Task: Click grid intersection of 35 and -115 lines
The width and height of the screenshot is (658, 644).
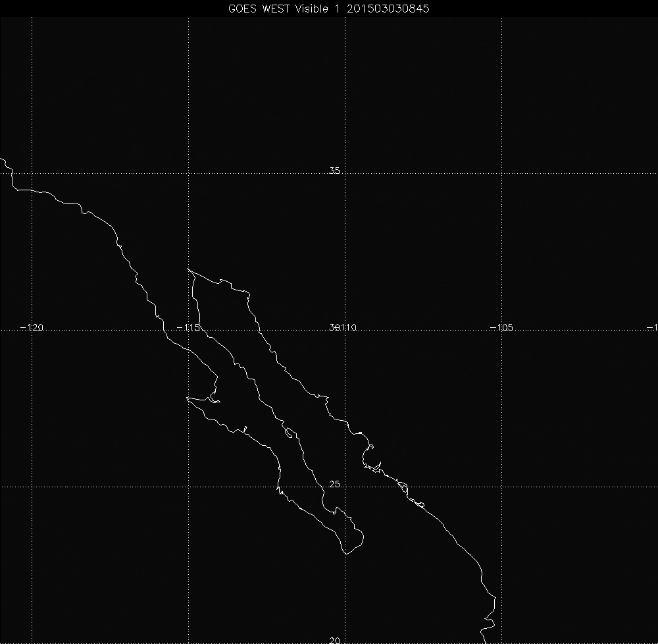Action: 190,174
